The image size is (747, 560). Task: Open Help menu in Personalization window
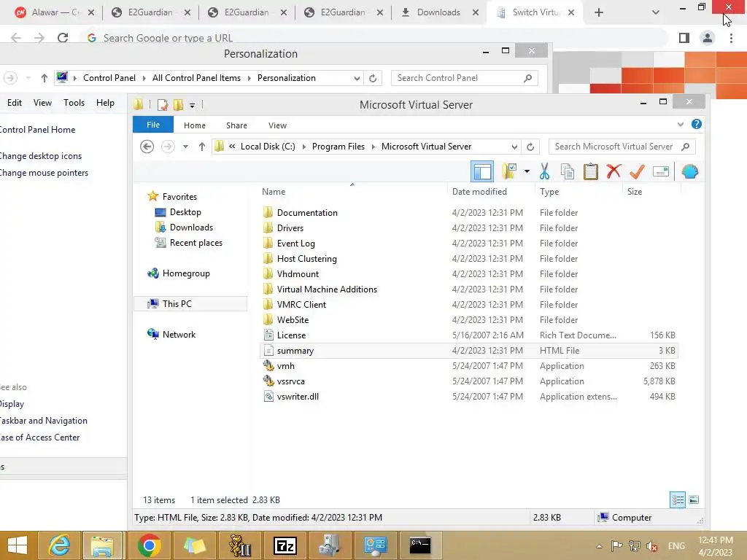click(x=105, y=103)
